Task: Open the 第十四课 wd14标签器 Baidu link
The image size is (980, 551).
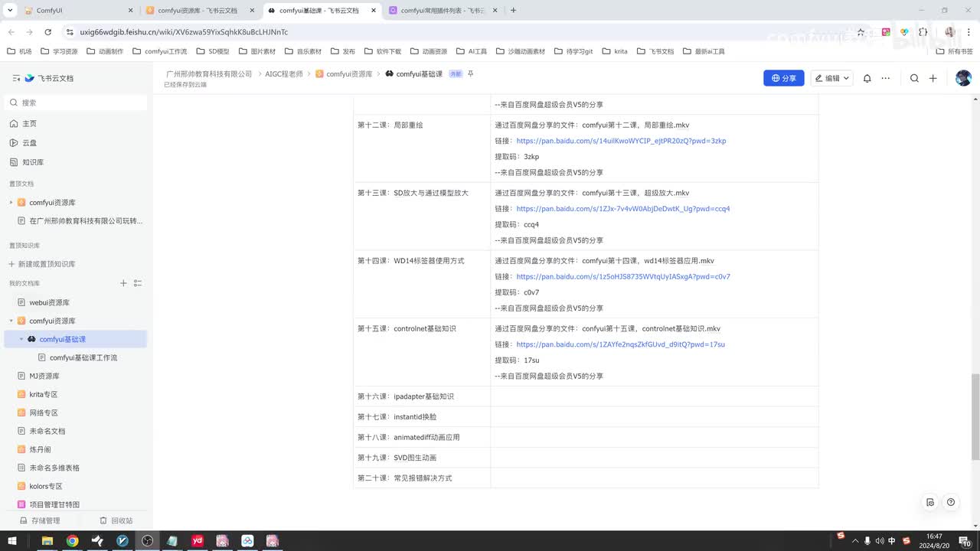Action: tap(623, 277)
